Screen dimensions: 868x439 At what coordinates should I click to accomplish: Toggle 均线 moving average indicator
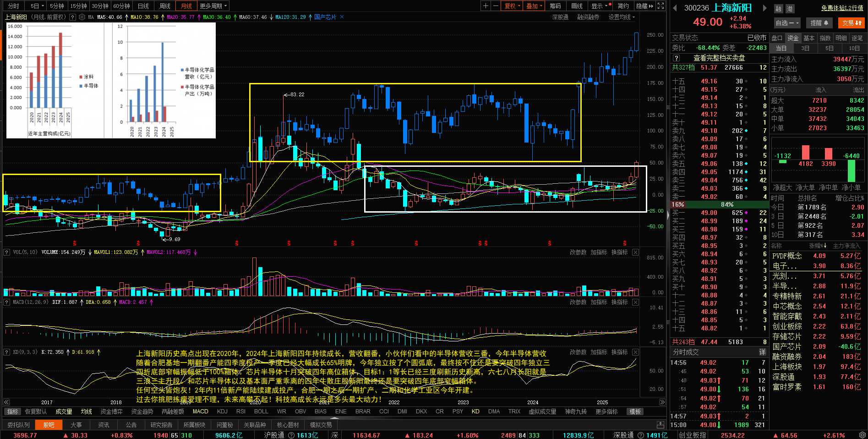[87, 412]
